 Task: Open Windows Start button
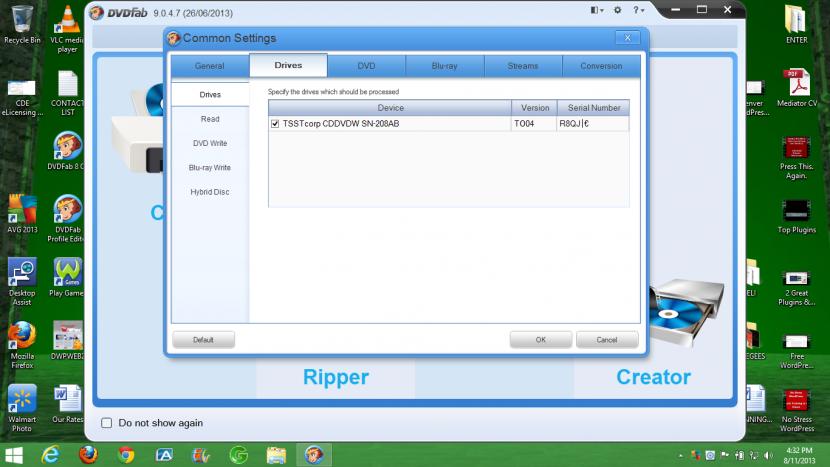pos(13,455)
